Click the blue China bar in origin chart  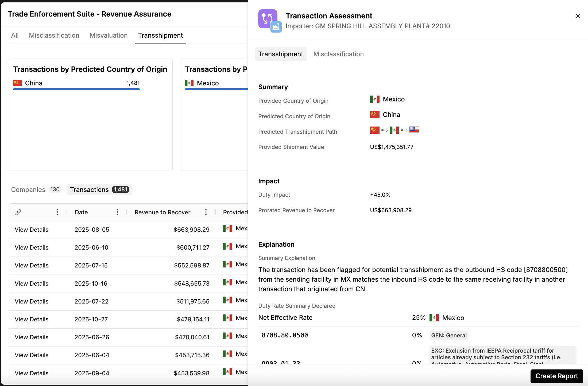pos(76,89)
